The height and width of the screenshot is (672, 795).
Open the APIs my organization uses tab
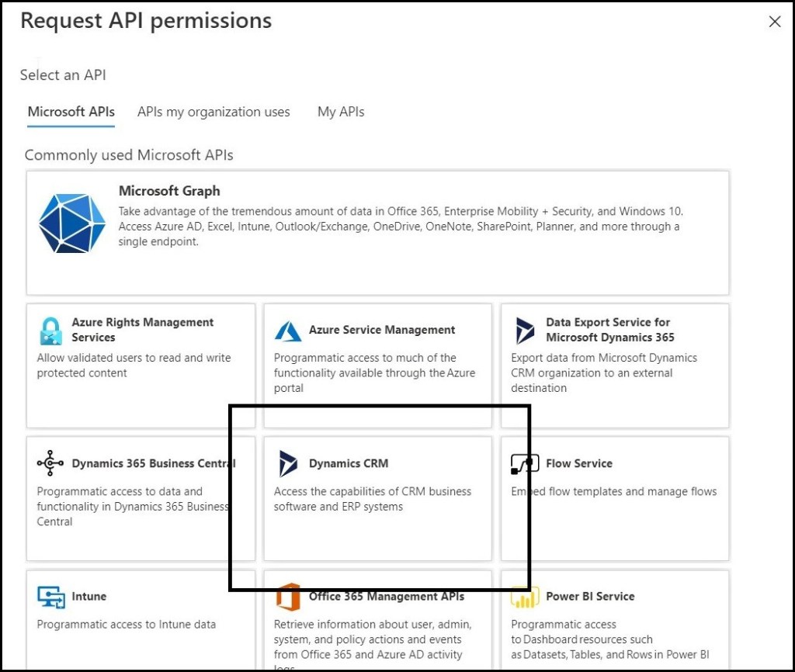click(x=214, y=112)
